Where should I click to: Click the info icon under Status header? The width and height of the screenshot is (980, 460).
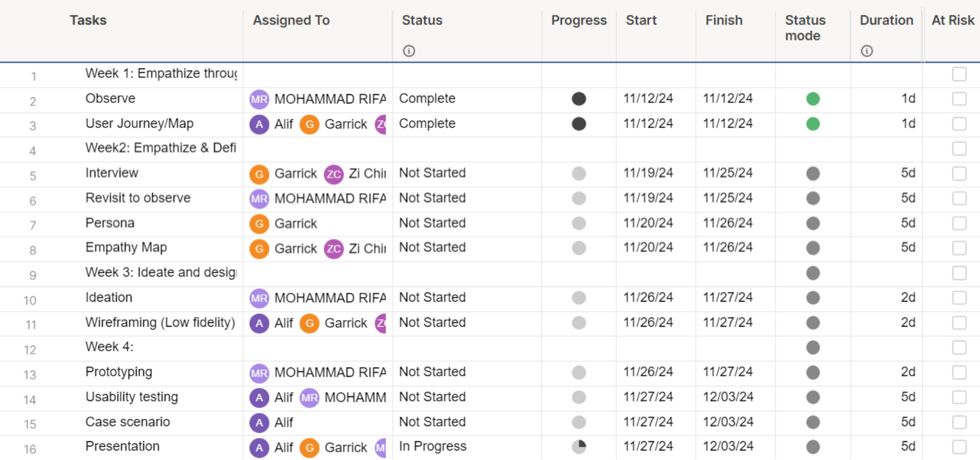coord(409,51)
